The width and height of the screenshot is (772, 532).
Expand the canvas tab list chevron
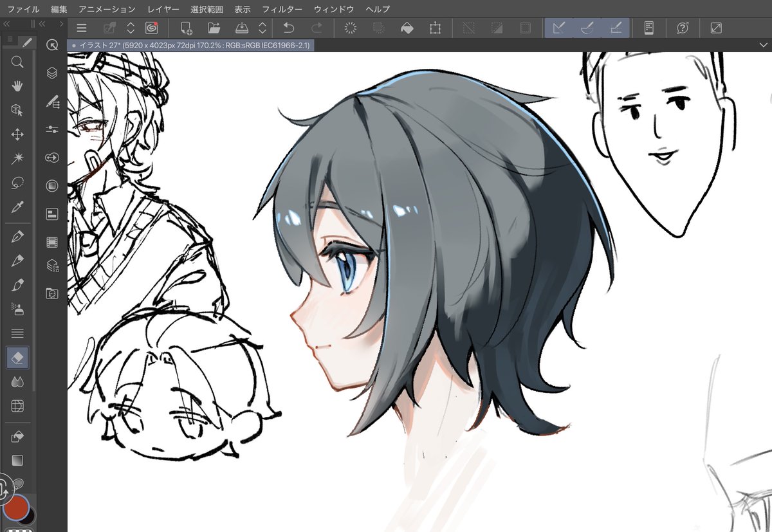[x=763, y=45]
